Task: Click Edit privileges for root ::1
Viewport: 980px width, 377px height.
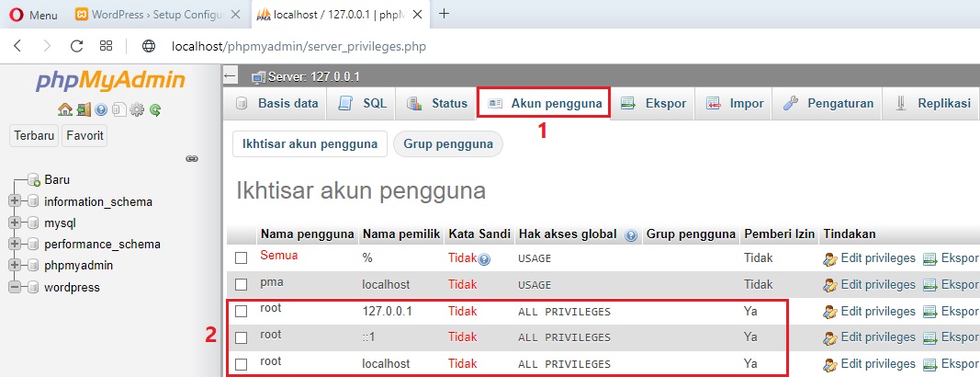Action: [x=877, y=337]
